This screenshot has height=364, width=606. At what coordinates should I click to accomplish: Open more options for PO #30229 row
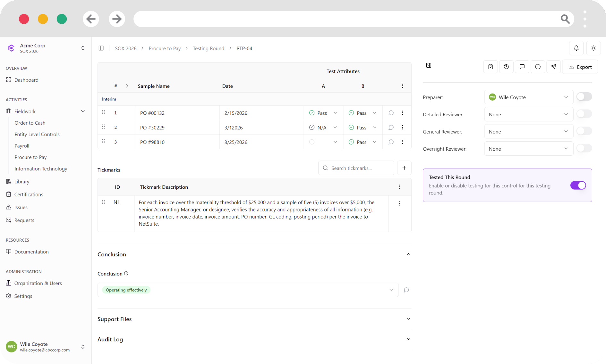coord(403,128)
